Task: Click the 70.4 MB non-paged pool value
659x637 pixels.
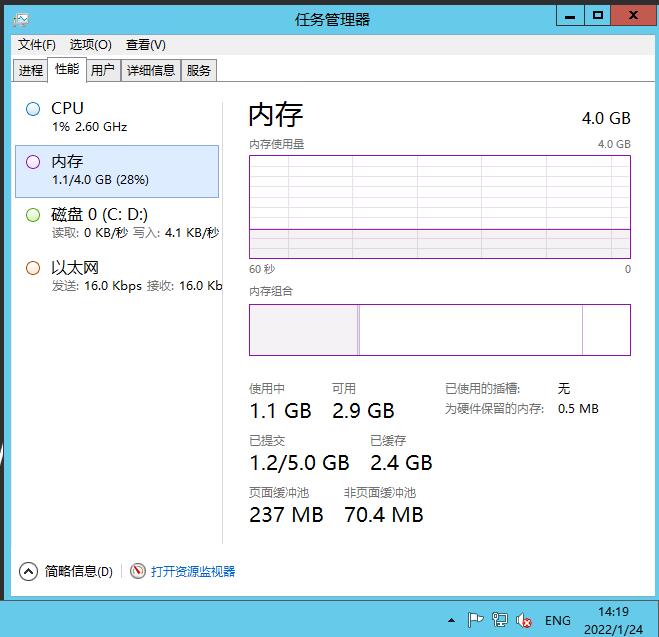Action: point(384,515)
